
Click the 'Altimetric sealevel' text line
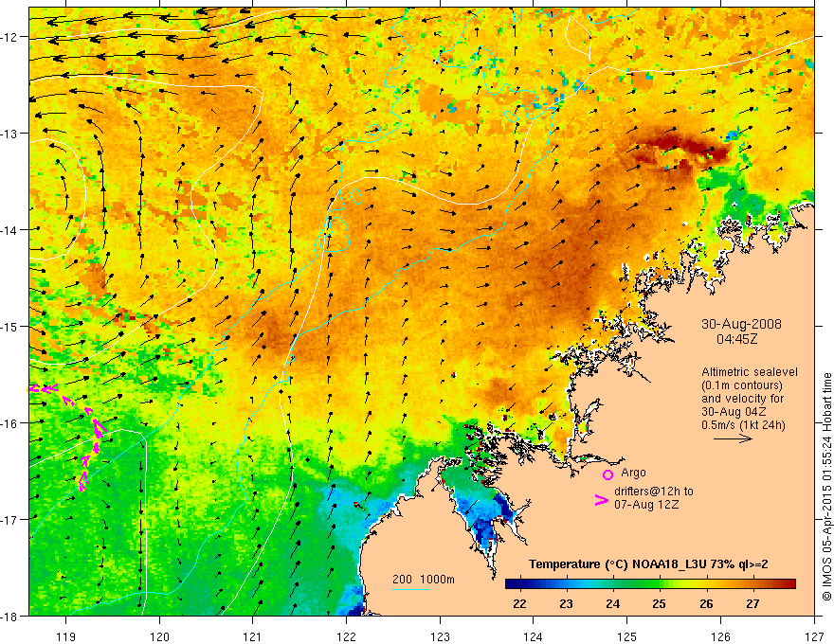click(x=750, y=372)
